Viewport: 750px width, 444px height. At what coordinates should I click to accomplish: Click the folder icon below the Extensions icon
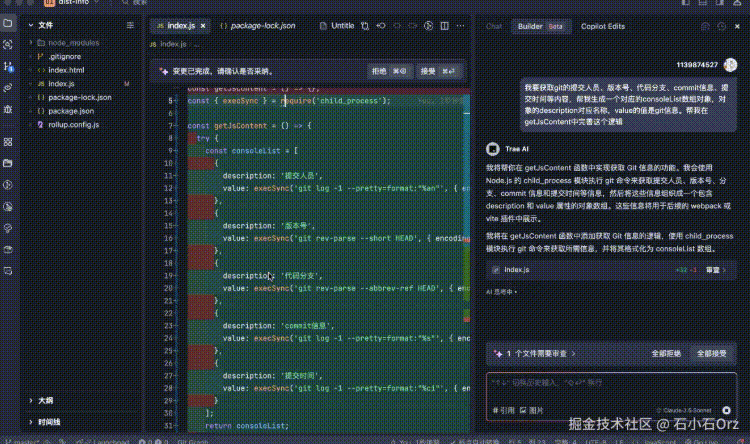(8, 163)
